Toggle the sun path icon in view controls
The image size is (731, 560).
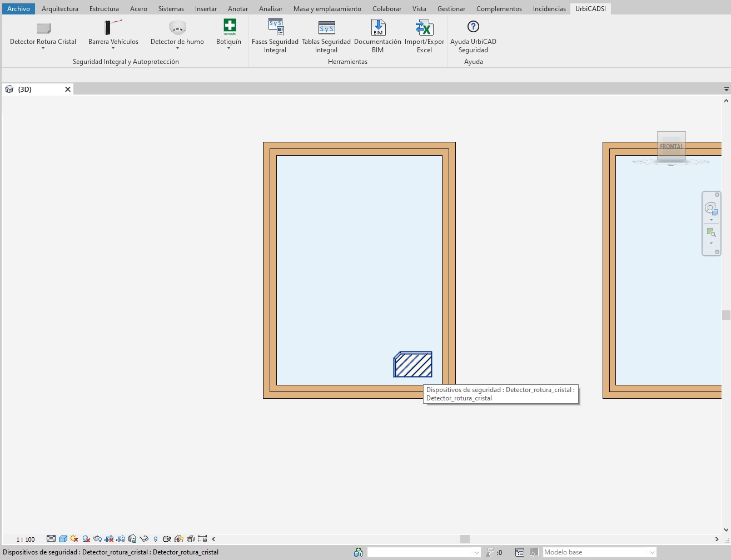point(74,539)
